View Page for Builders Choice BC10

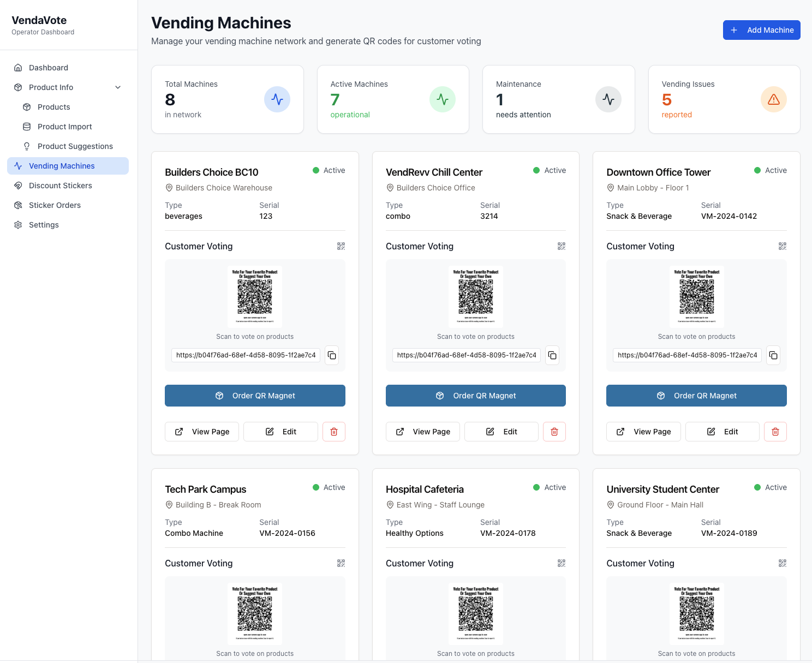(201, 432)
